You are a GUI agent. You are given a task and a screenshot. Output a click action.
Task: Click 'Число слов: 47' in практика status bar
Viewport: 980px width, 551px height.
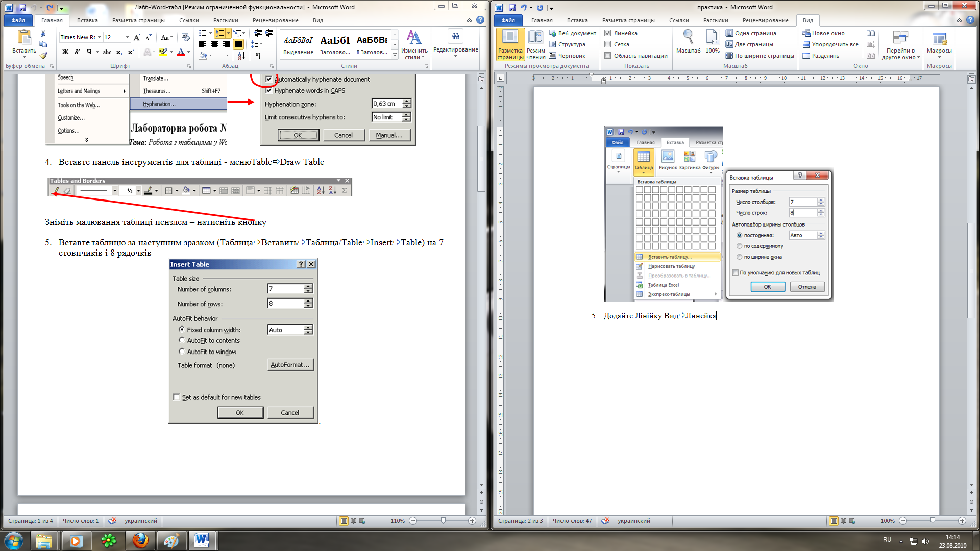pyautogui.click(x=572, y=521)
